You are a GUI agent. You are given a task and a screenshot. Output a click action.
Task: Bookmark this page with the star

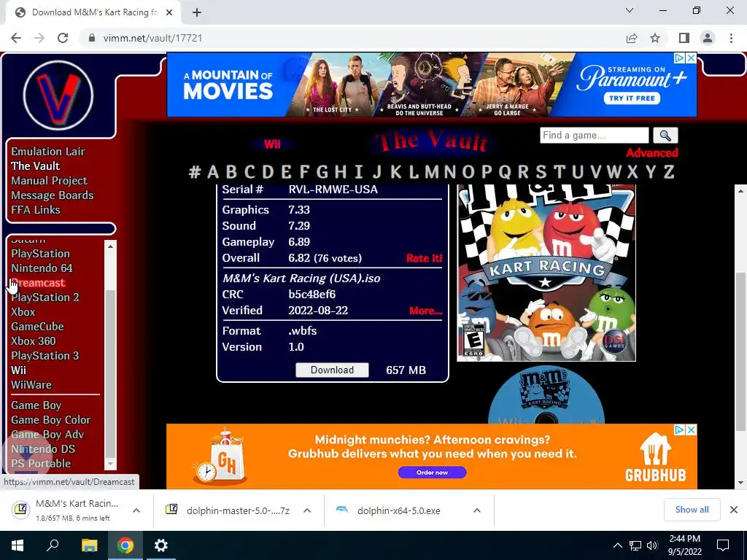(x=656, y=38)
